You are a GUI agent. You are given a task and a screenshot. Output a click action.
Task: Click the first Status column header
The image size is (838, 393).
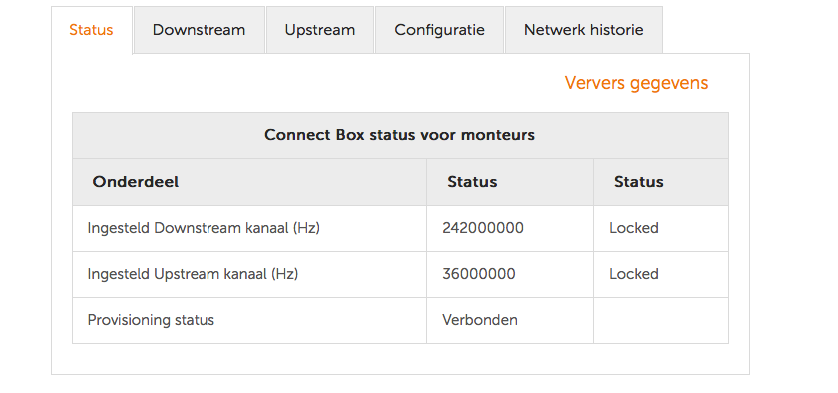click(472, 182)
